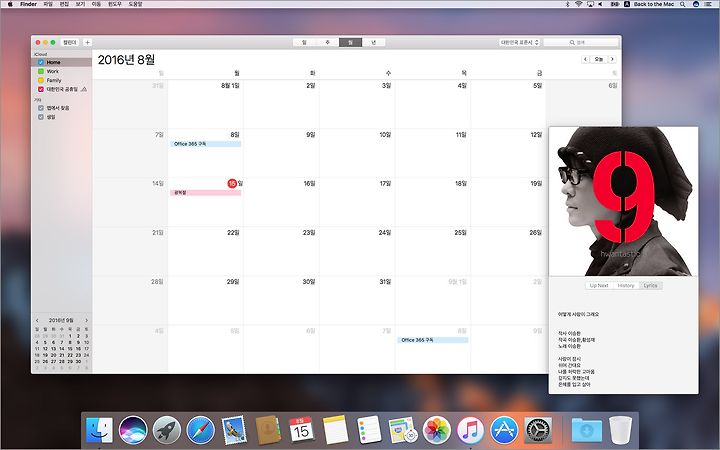Mini calendar next month arrow
Viewport: 720px width, 450px height.
point(86,320)
